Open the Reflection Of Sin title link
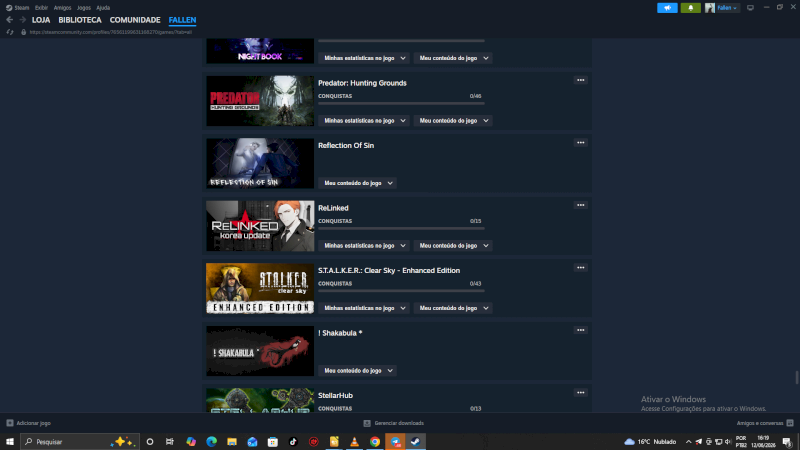 pos(346,145)
